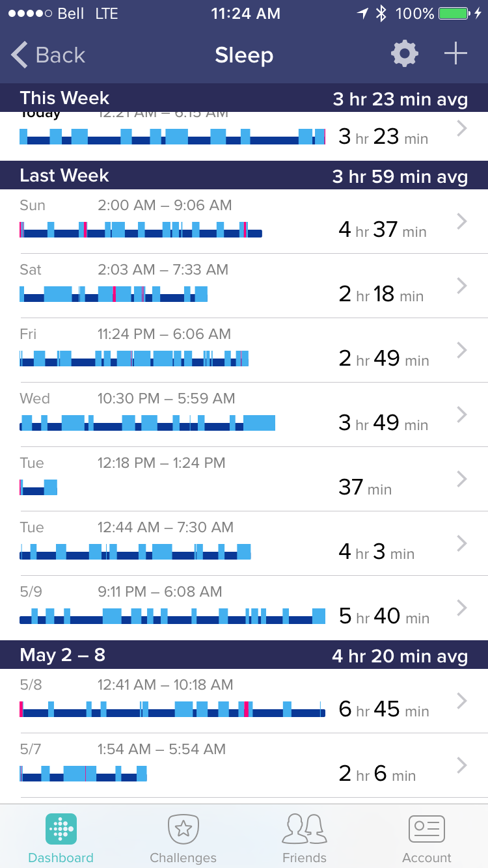The width and height of the screenshot is (488, 868).
Task: Open the Friends tab
Action: coord(305,839)
